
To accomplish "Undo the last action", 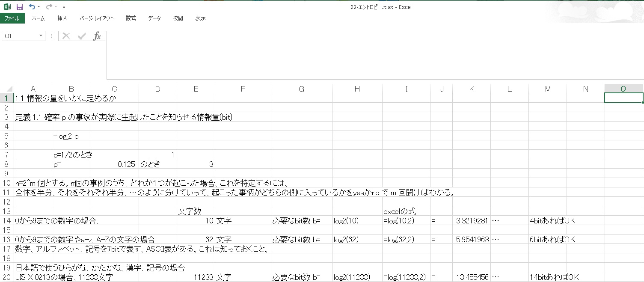I will (32, 6).
